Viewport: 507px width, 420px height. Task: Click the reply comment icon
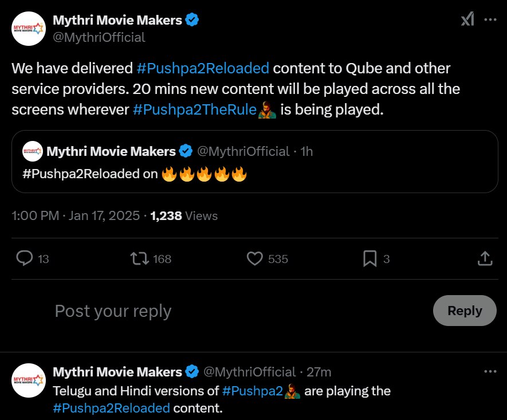click(x=24, y=259)
